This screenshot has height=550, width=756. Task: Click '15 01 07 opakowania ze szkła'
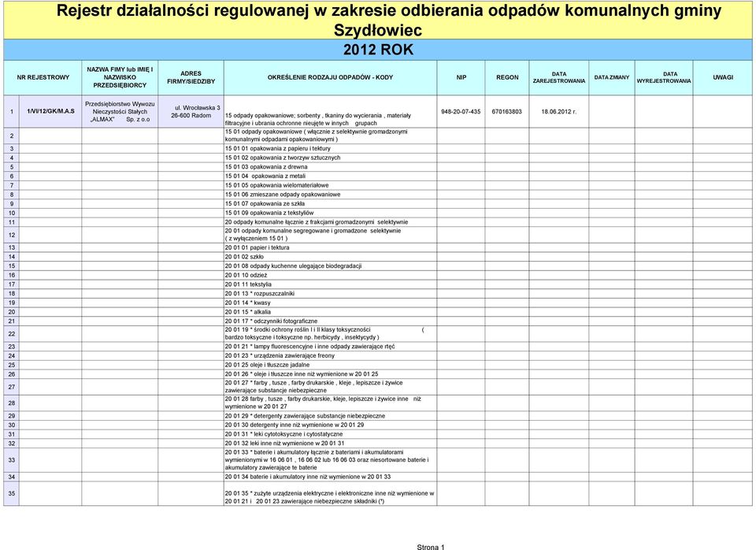pos(330,203)
